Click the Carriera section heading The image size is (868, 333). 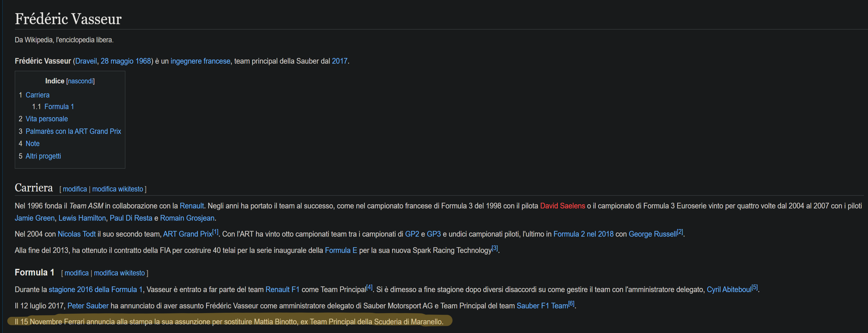[34, 188]
